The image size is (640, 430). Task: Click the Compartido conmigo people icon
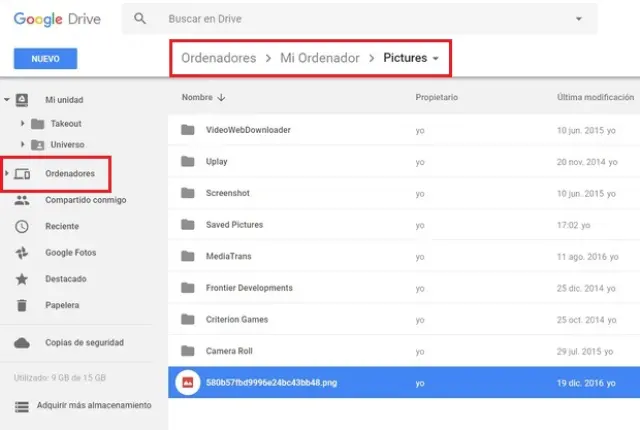tap(22, 200)
